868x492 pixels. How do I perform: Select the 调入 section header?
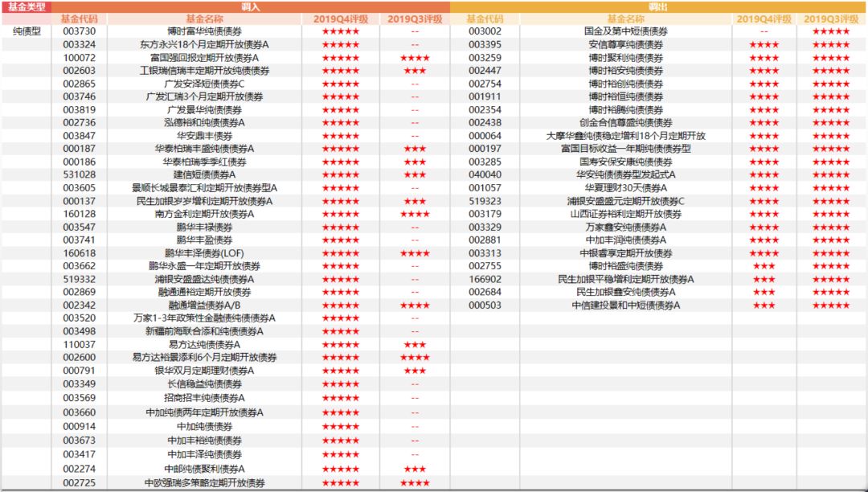(251, 7)
